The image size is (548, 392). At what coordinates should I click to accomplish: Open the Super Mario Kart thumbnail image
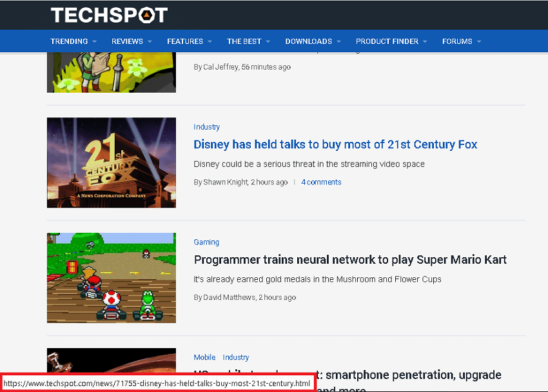point(112,278)
